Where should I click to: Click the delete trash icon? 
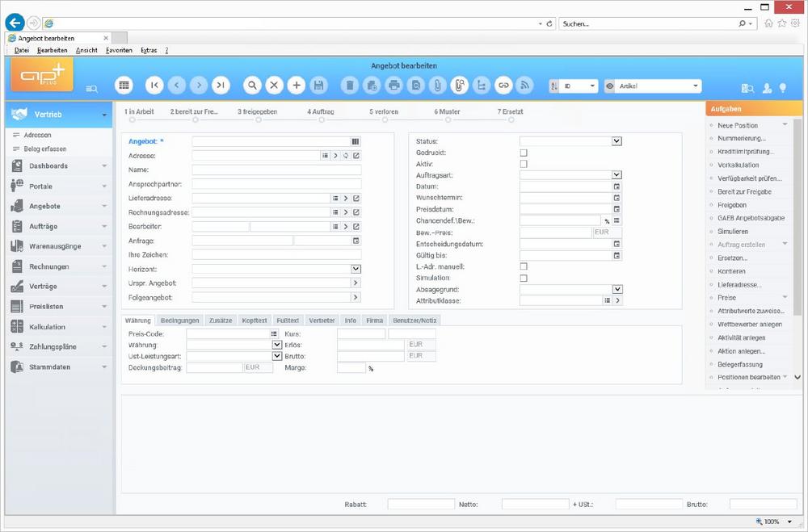(349, 86)
